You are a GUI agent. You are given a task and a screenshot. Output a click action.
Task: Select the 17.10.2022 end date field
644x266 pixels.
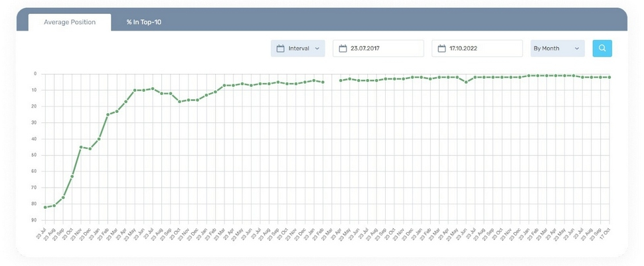click(483, 49)
